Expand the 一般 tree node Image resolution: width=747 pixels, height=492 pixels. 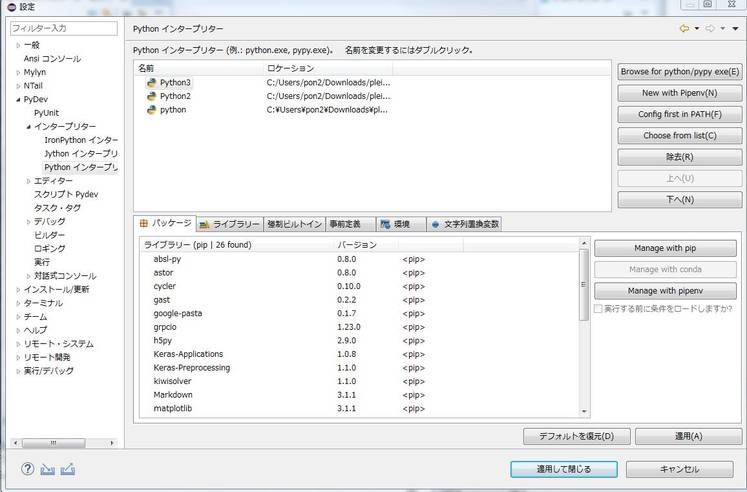[18, 45]
